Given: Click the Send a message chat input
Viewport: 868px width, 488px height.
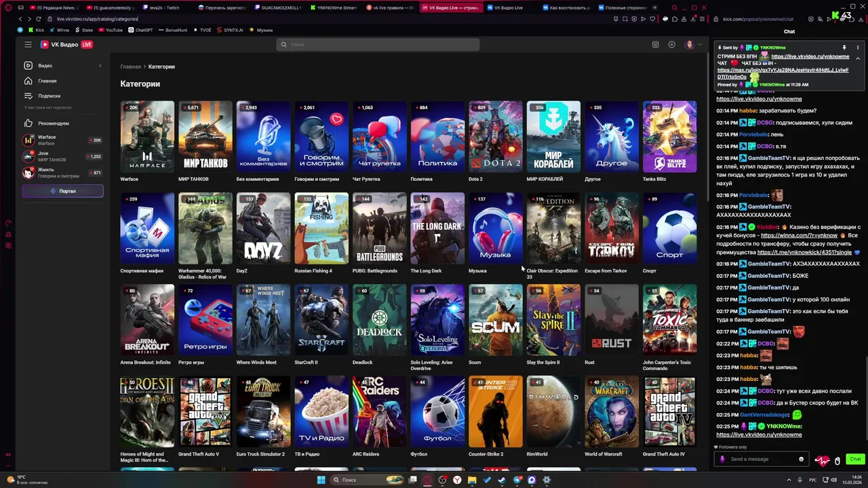Looking at the screenshot, I should coord(763,459).
